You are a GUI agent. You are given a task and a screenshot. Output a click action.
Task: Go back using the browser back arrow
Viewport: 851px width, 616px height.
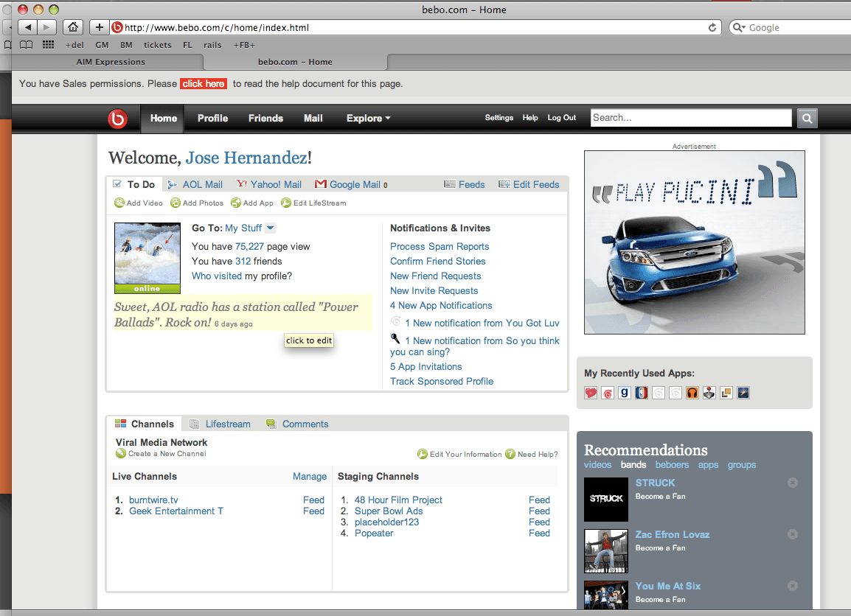28,27
